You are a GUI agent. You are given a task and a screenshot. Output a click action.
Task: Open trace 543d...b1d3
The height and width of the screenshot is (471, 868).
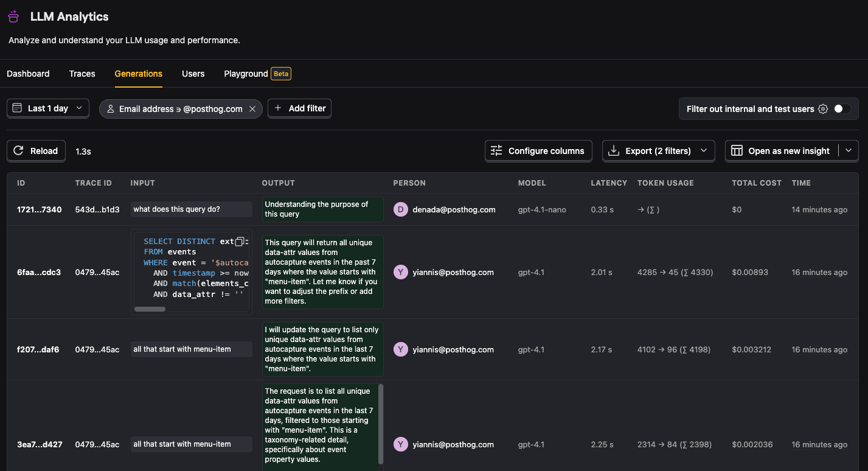(97, 209)
